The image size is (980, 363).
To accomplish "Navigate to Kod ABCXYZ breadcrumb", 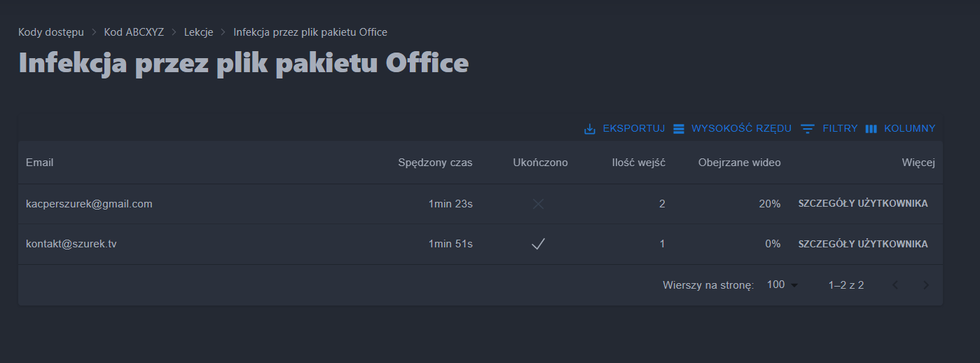I will click(134, 32).
